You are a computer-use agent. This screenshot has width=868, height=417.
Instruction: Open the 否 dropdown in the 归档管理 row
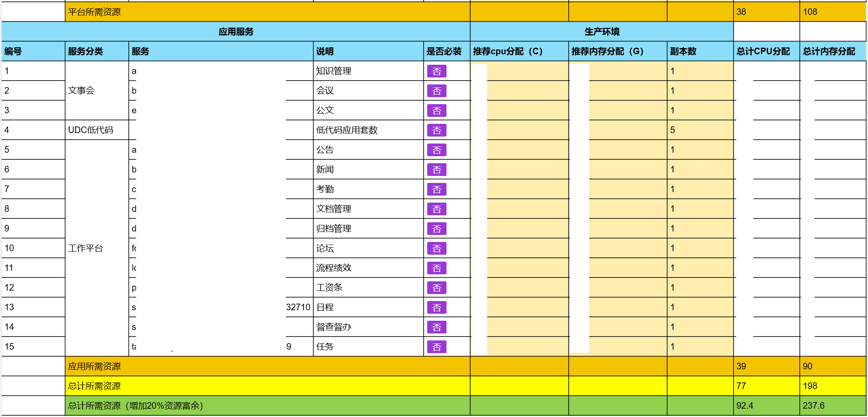click(436, 229)
